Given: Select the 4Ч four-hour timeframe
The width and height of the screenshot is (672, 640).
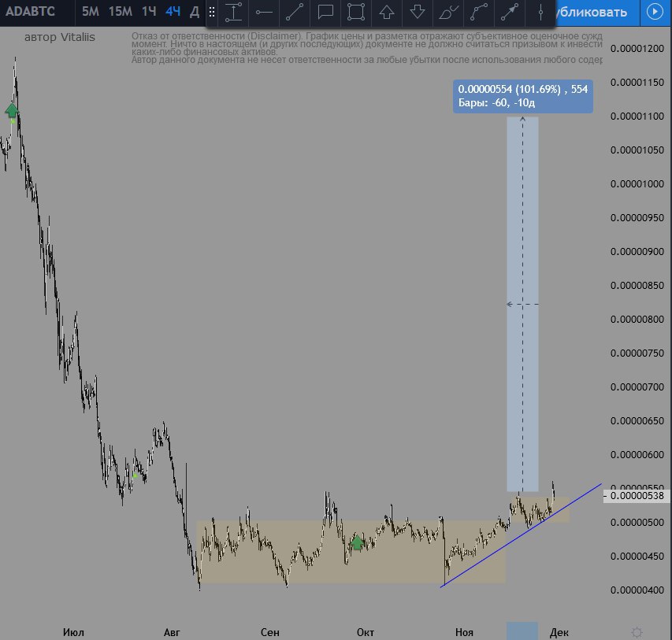Looking at the screenshot, I should [173, 11].
